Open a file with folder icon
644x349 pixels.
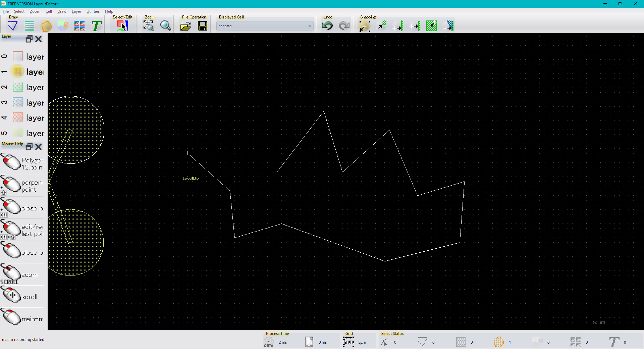(x=185, y=26)
